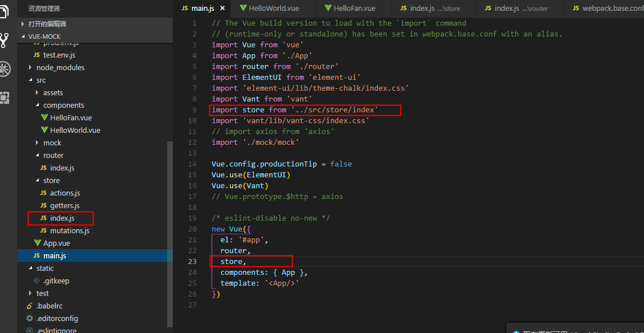Click the "import ElementUI from 'element-ui'" line
This screenshot has width=644, height=333.
286,77
